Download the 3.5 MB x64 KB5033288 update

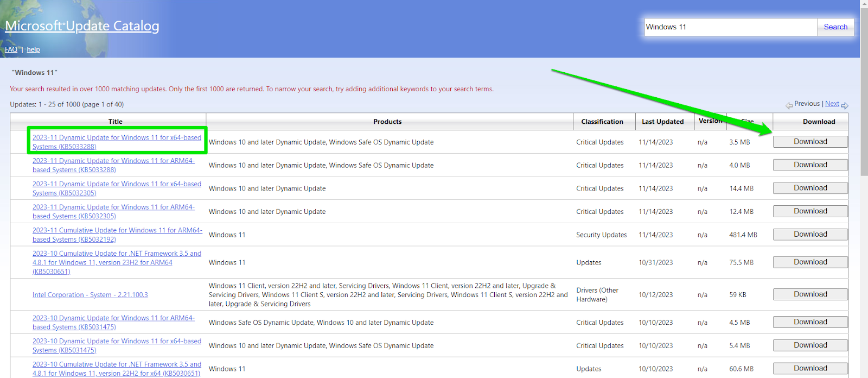tap(810, 142)
